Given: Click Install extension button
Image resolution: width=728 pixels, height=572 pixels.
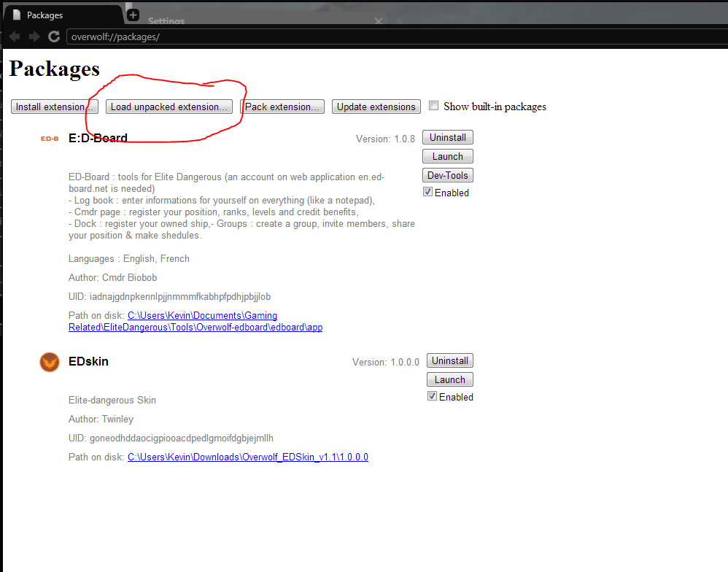Looking at the screenshot, I should point(55,107).
